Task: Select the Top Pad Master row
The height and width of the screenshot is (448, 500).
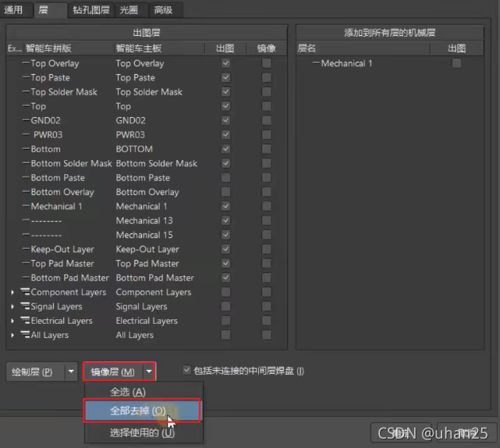Action: (147, 263)
